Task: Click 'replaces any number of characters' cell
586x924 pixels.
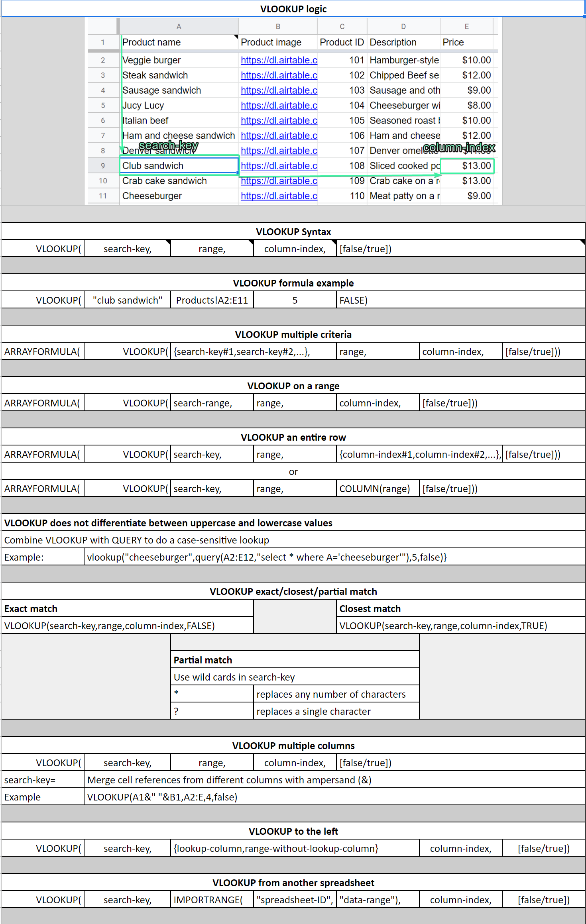Action: [336, 694]
